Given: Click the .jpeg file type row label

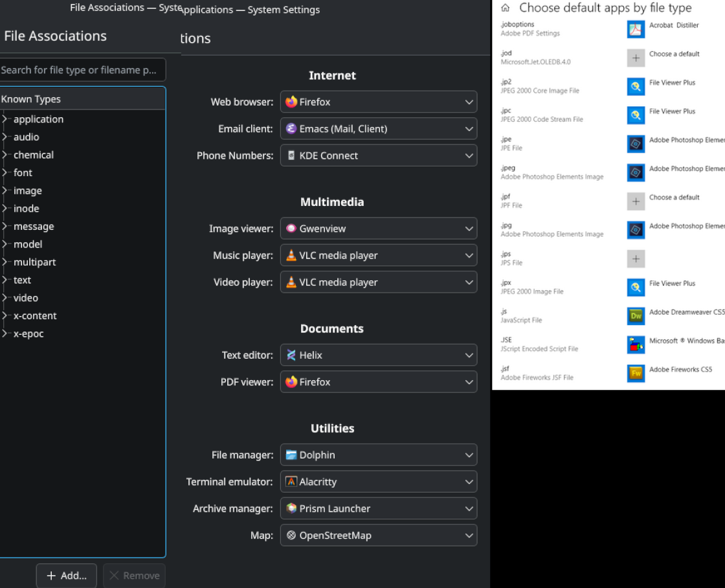Looking at the screenshot, I should [x=508, y=168].
